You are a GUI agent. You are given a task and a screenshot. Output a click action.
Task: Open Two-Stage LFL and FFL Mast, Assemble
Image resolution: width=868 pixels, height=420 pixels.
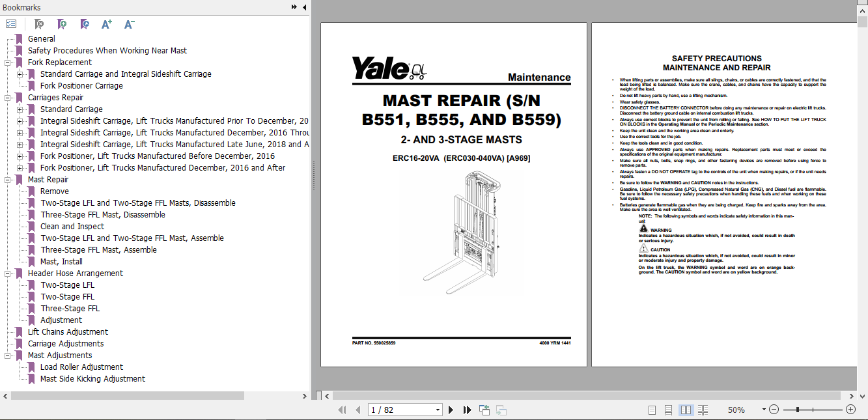[132, 238]
